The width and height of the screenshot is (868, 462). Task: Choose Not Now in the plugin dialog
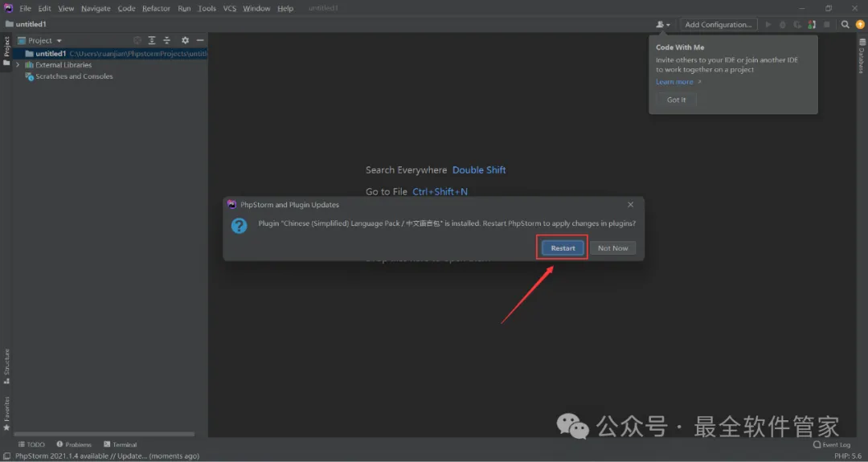[x=612, y=248]
